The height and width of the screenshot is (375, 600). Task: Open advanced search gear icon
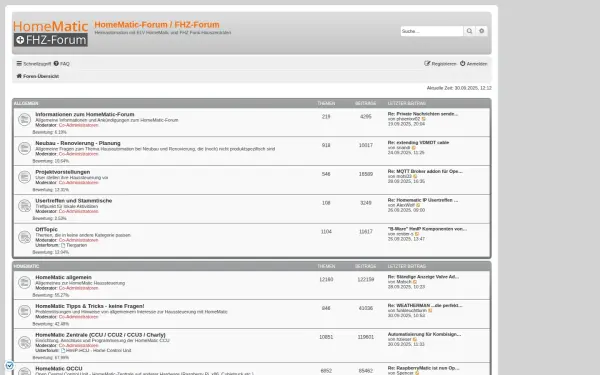pyautogui.click(x=481, y=31)
